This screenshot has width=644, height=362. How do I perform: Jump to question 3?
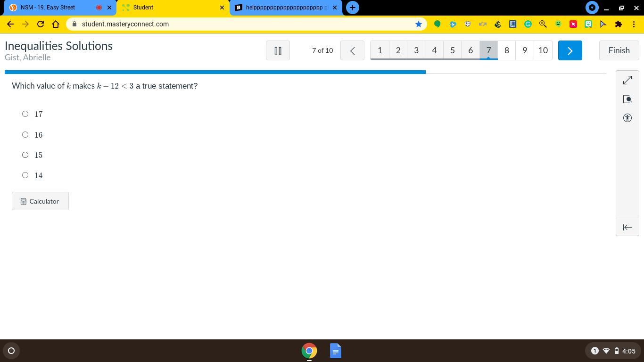click(416, 50)
